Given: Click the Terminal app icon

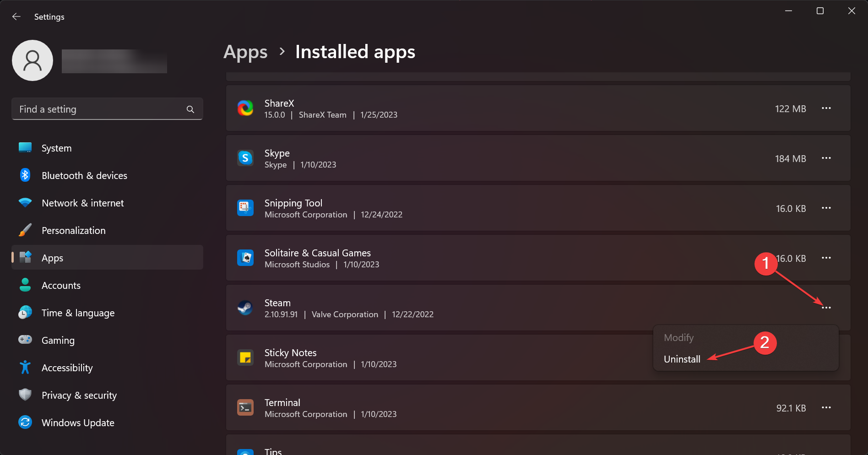Looking at the screenshot, I should tap(245, 408).
